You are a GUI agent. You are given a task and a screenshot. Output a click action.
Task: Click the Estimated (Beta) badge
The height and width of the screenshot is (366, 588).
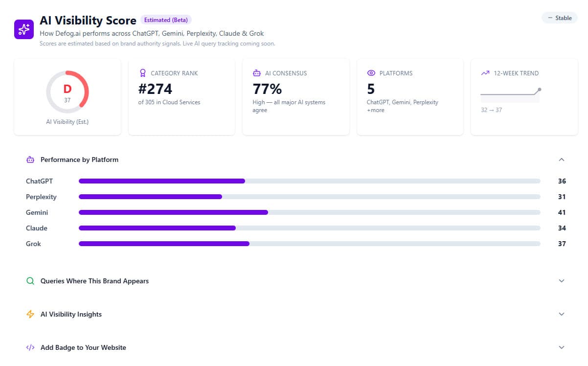pyautogui.click(x=166, y=20)
